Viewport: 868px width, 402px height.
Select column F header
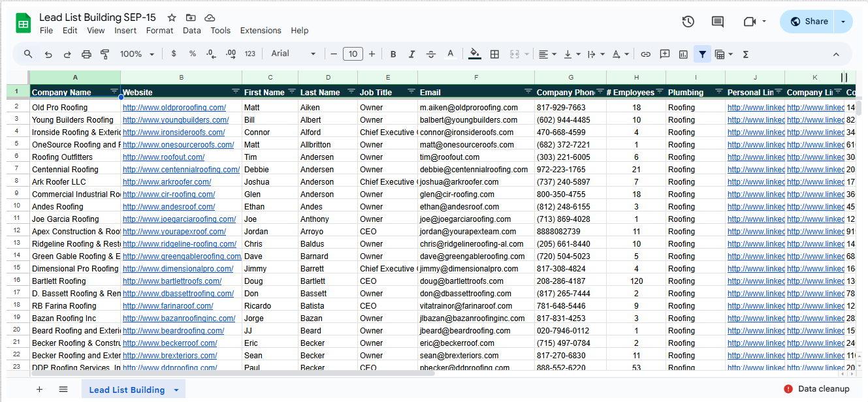click(x=476, y=77)
